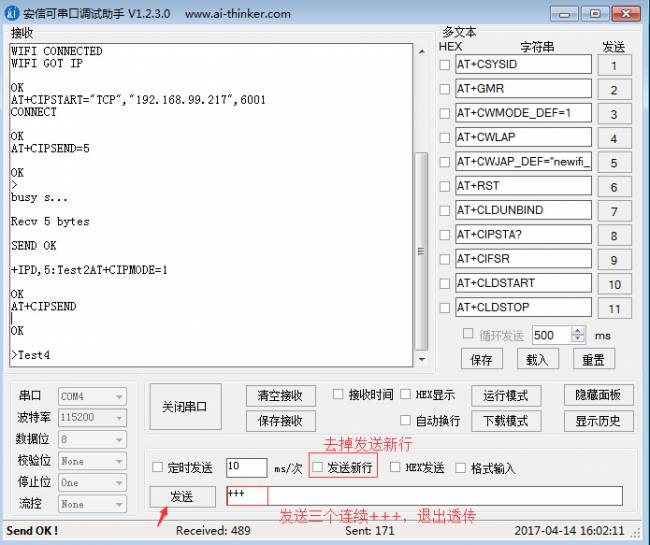Enable the 定时发送 checkbox
The image size is (650, 545).
coord(158,467)
